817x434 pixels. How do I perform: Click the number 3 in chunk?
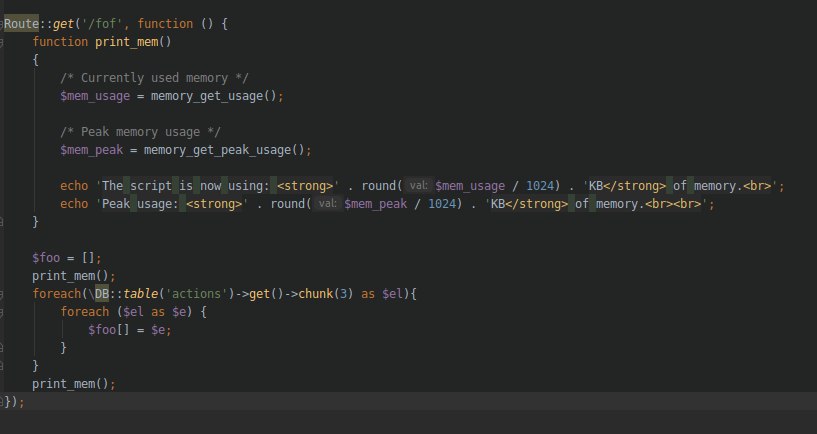pyautogui.click(x=343, y=294)
